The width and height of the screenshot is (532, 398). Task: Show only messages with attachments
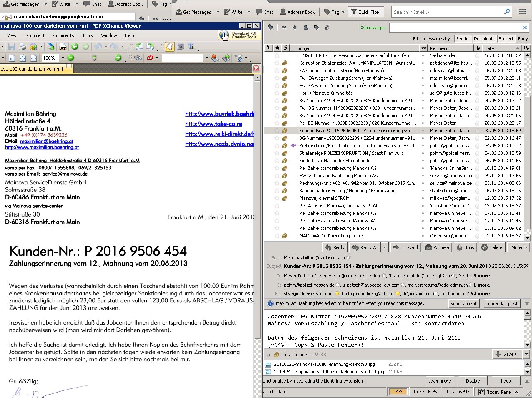[327, 28]
